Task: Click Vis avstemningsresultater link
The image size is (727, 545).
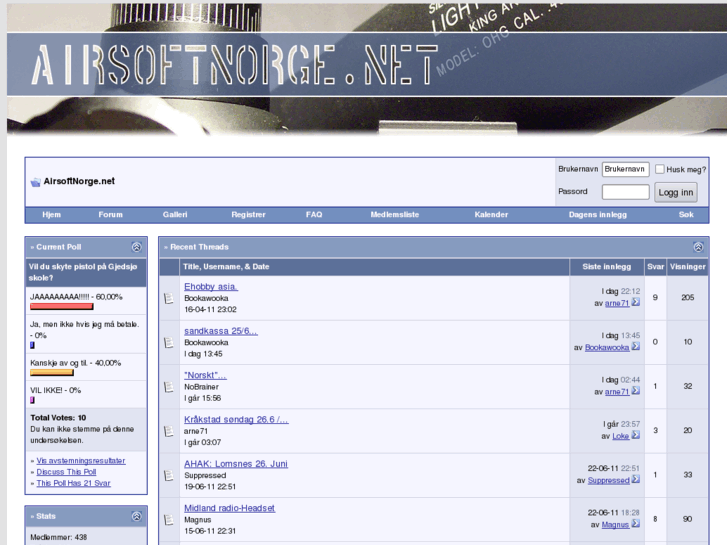Action: [81, 461]
